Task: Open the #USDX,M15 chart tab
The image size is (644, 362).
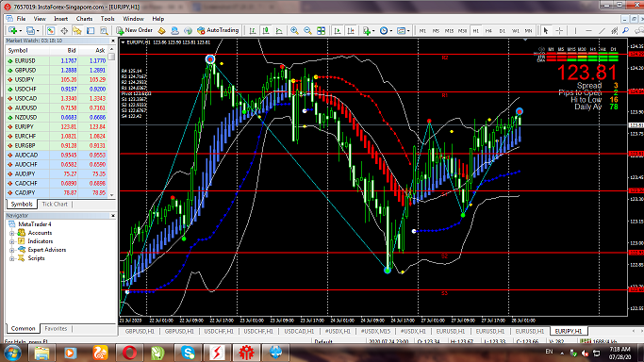Action: point(375,331)
